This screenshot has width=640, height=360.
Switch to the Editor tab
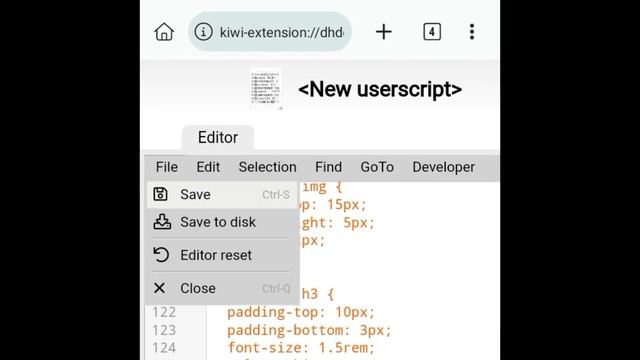click(218, 138)
